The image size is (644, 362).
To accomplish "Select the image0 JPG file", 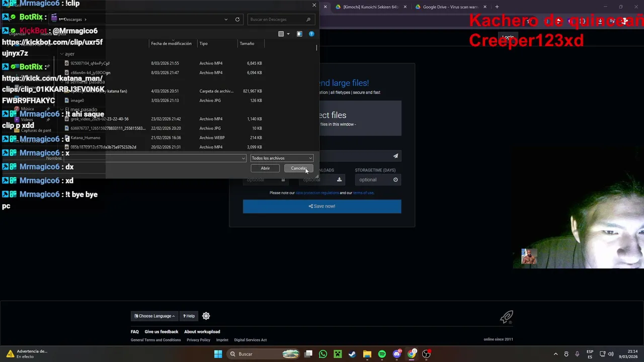I will click(x=77, y=101).
